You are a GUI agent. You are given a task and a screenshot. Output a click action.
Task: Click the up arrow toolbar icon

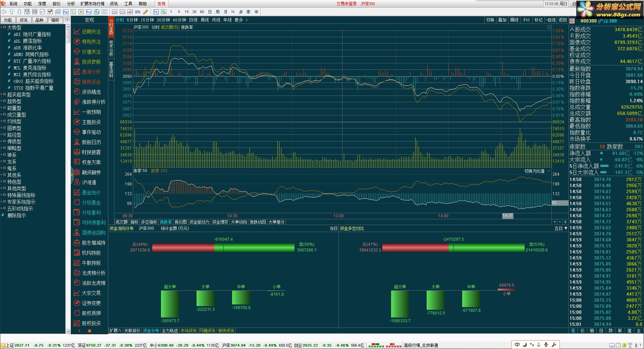coord(12,12)
